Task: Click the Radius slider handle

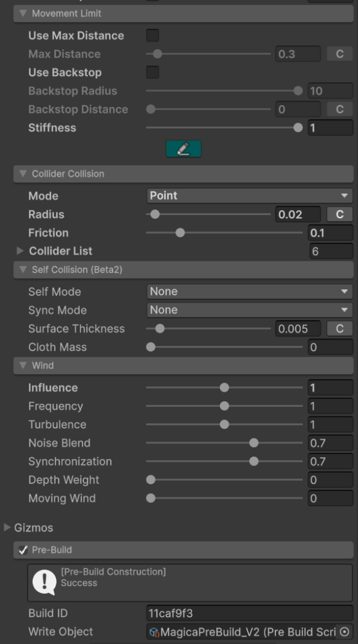Action: click(x=155, y=214)
